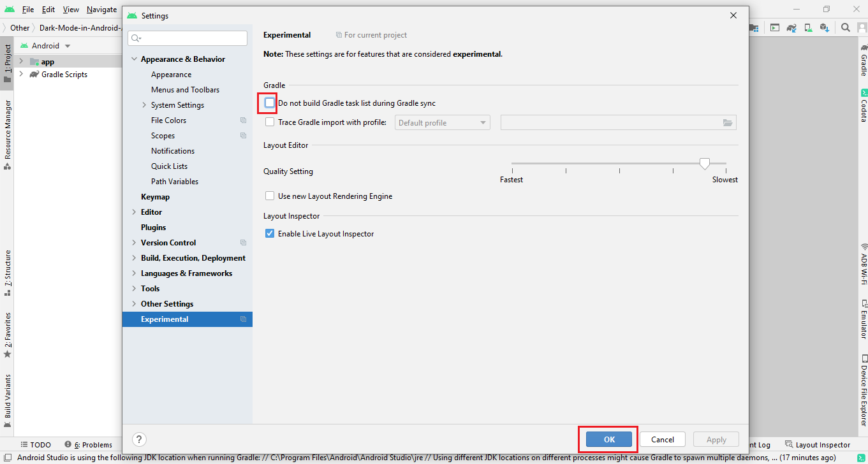This screenshot has width=868, height=464.
Task: Click the settings search field
Action: pos(188,38)
